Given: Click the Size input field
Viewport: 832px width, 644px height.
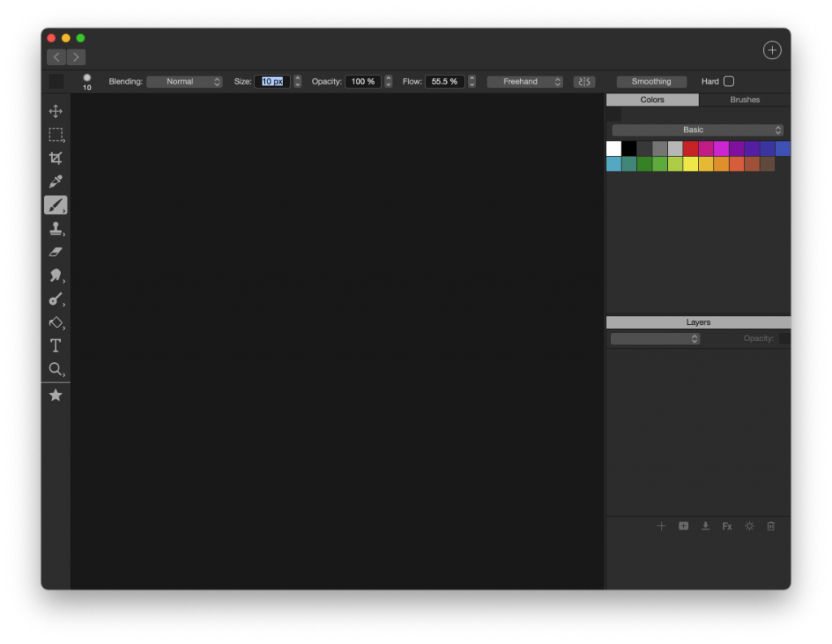Looking at the screenshot, I should (272, 81).
